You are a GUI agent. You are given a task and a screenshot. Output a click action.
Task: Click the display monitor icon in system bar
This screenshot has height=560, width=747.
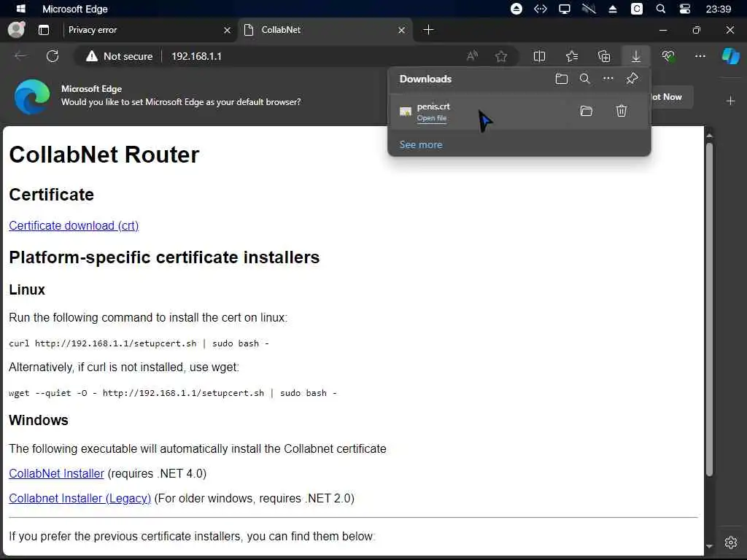point(565,9)
